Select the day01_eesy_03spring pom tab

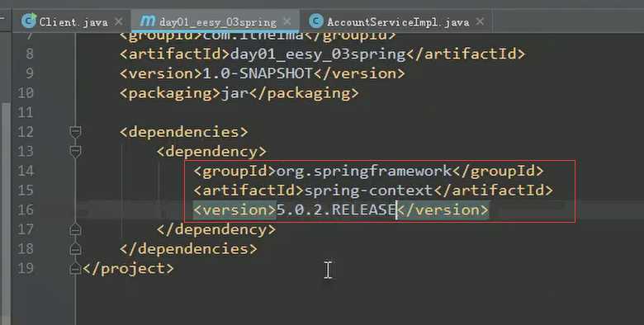tap(218, 21)
